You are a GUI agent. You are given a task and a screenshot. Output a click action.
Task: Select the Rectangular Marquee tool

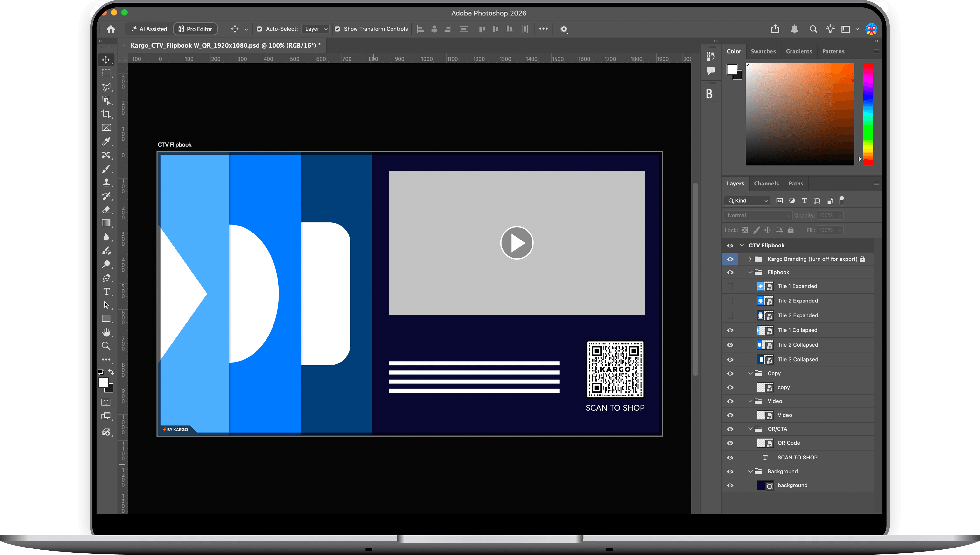point(106,73)
